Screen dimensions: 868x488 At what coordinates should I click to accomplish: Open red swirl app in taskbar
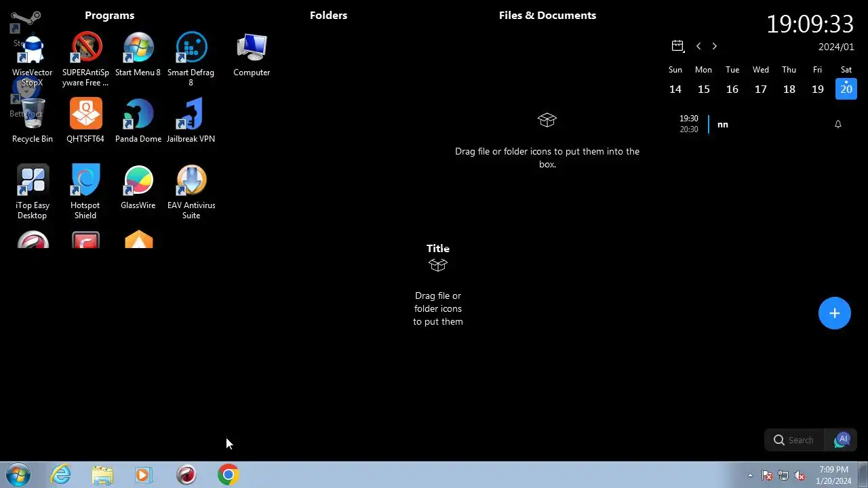(186, 475)
